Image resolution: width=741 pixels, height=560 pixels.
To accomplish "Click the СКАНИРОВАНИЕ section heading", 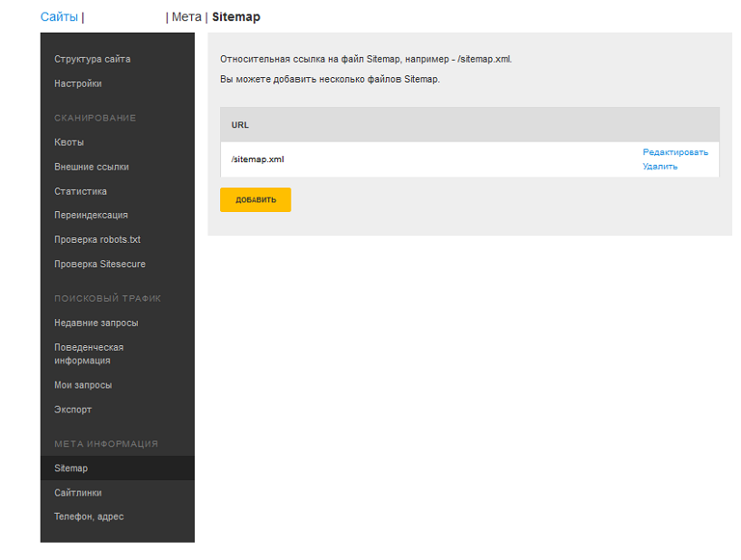I will [x=95, y=118].
